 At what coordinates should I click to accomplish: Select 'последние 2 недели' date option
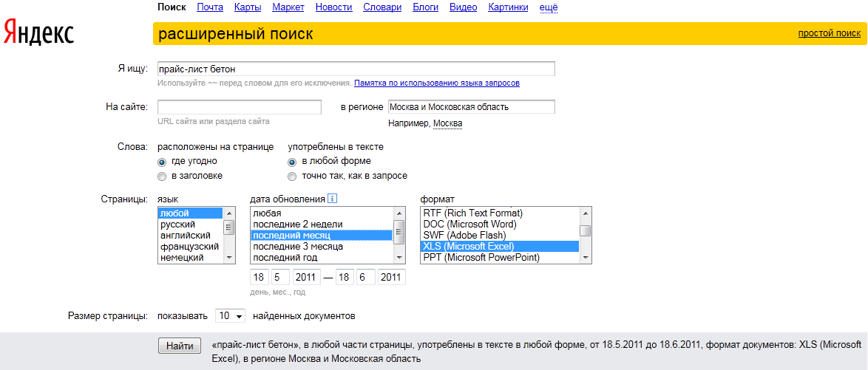322,224
